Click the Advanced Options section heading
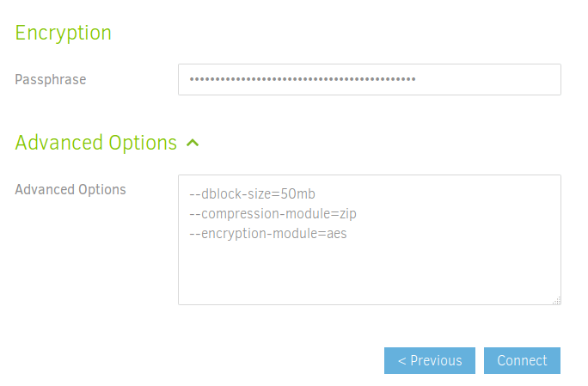 pos(96,143)
